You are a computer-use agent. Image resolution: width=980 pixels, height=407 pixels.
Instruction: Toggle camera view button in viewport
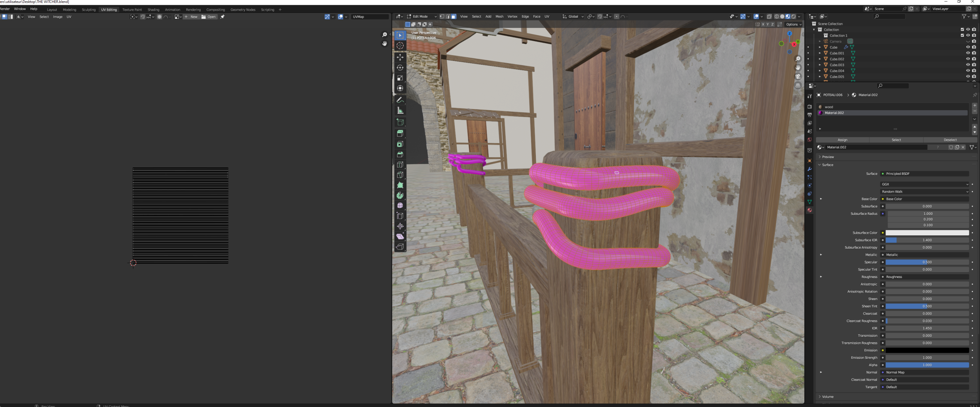tap(798, 76)
